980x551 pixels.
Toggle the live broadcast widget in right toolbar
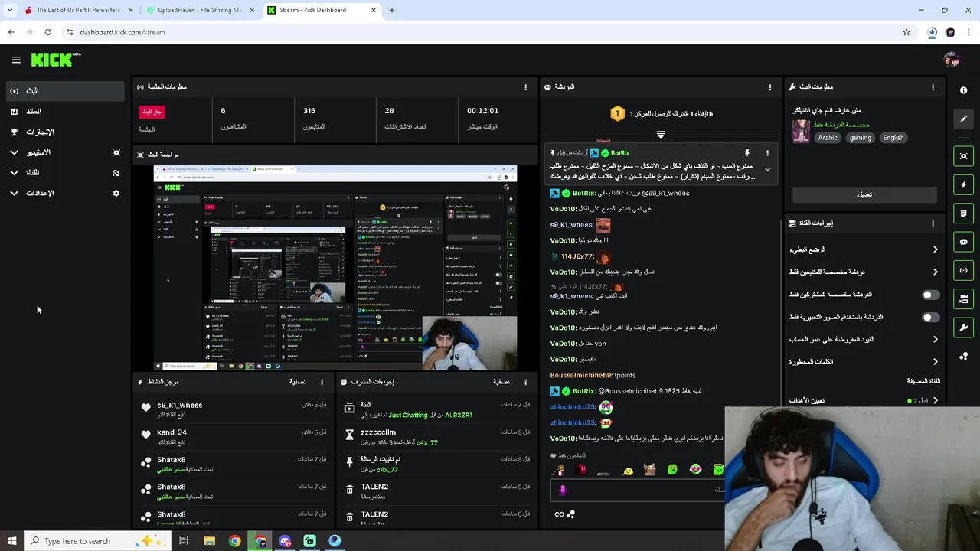[x=963, y=270]
